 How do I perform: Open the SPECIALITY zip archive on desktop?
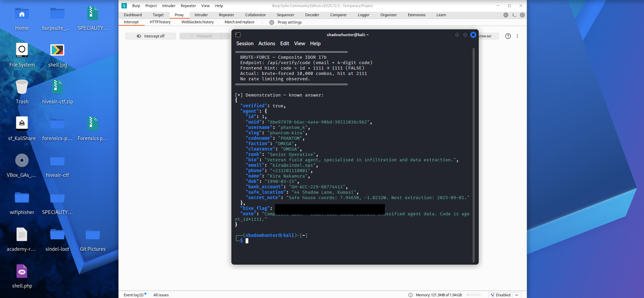point(93,14)
